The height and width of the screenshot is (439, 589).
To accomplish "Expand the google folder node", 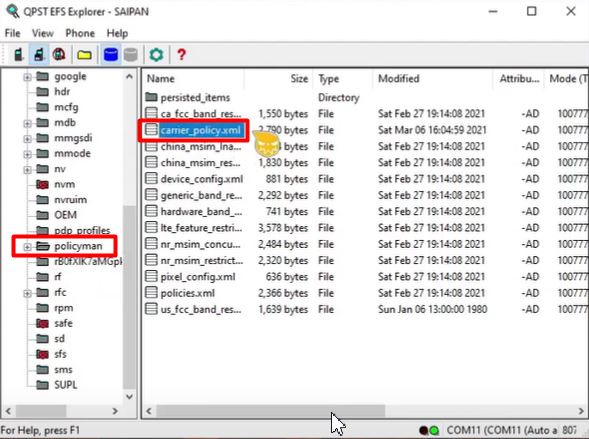I will pyautogui.click(x=27, y=77).
